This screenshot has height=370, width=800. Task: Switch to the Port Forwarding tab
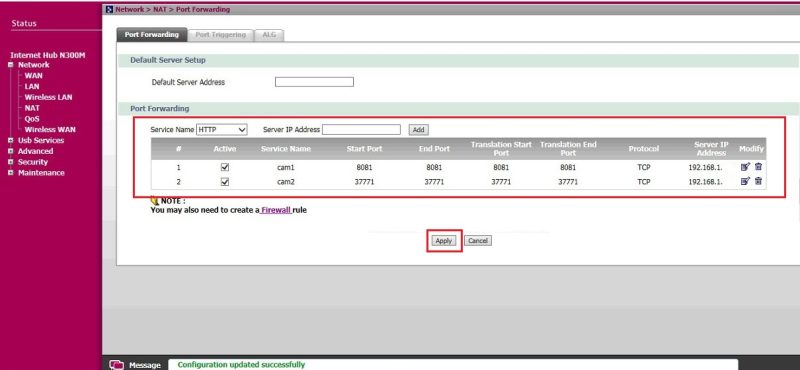point(152,35)
